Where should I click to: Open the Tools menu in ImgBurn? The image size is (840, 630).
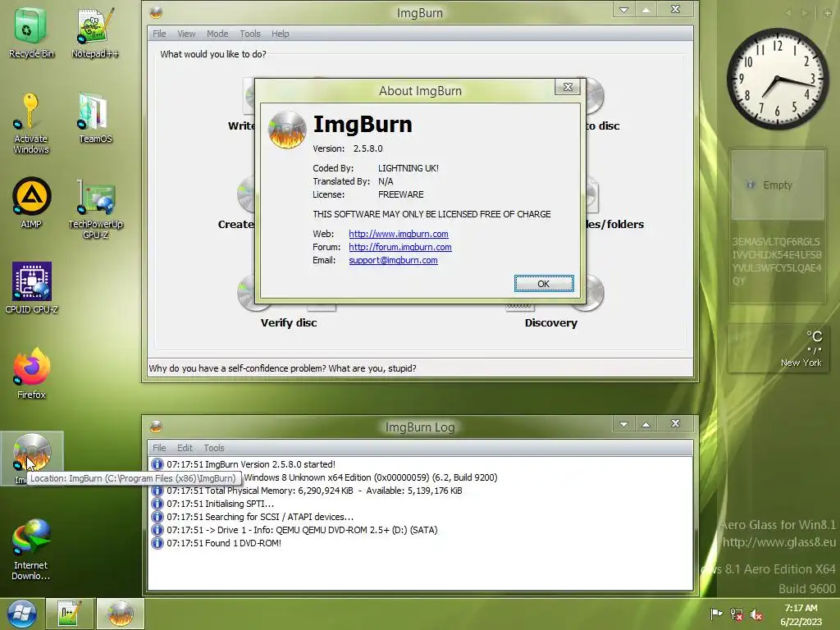(250, 34)
